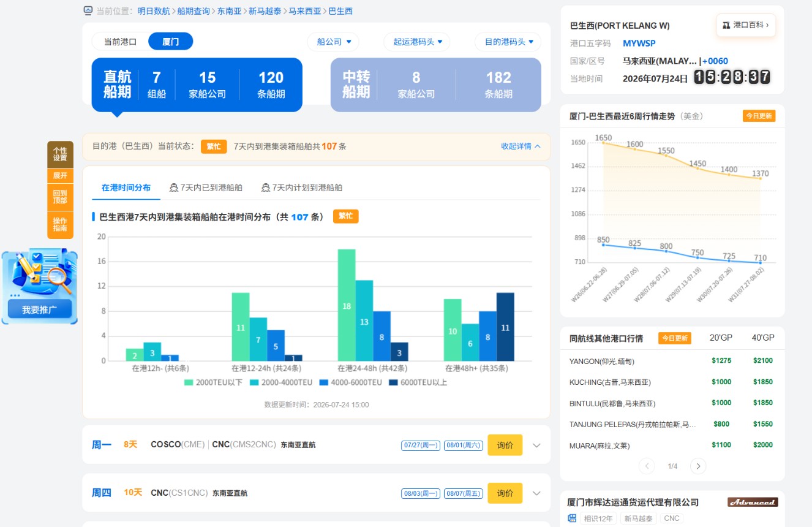Toggle 6000TEU以上 legend series
The height and width of the screenshot is (527, 812).
coord(418,382)
